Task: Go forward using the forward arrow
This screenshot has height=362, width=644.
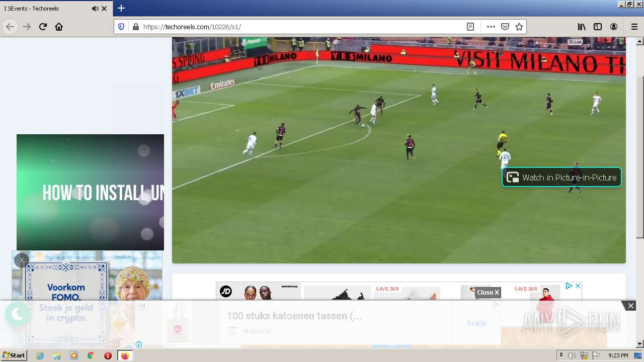Action: click(x=27, y=27)
